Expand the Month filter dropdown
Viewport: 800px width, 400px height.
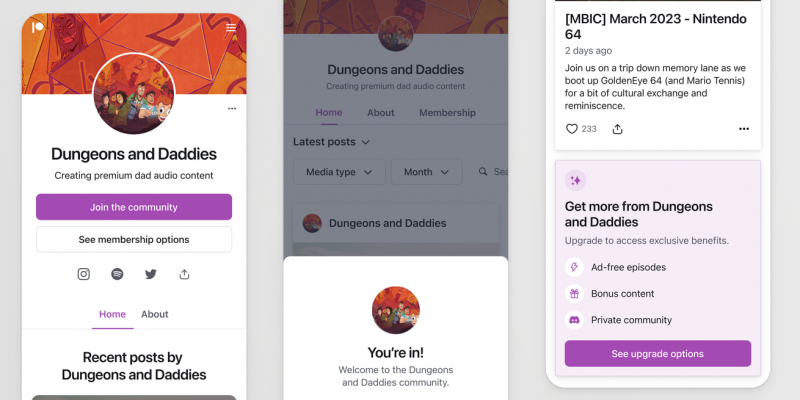427,172
